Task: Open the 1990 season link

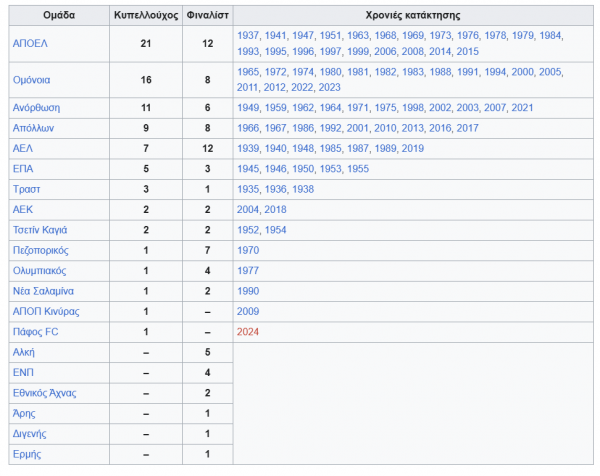Action: (x=248, y=291)
